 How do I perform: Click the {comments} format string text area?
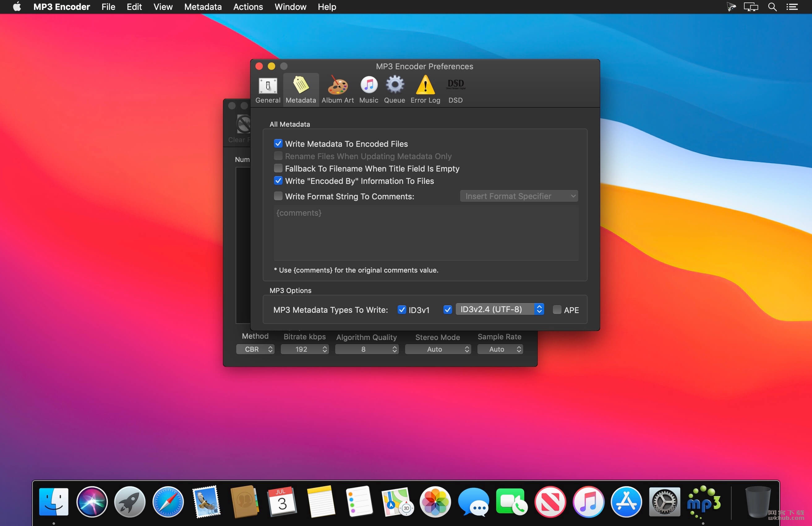[426, 233]
